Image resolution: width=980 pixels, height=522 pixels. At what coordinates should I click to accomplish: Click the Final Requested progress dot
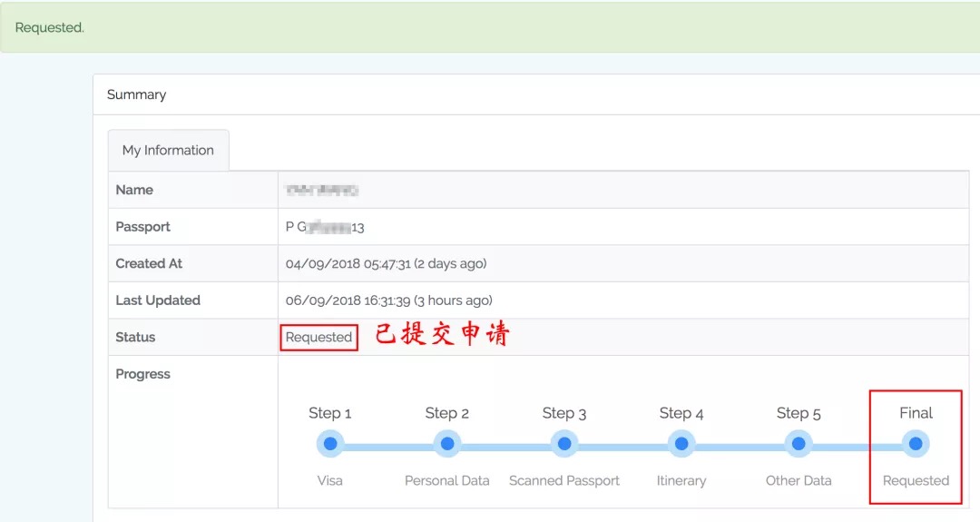[x=916, y=444]
